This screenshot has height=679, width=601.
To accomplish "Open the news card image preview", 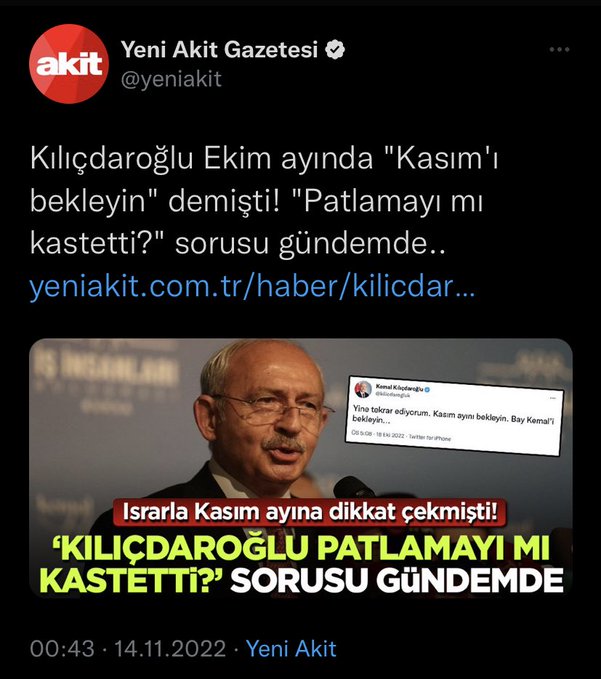I will (x=301, y=468).
